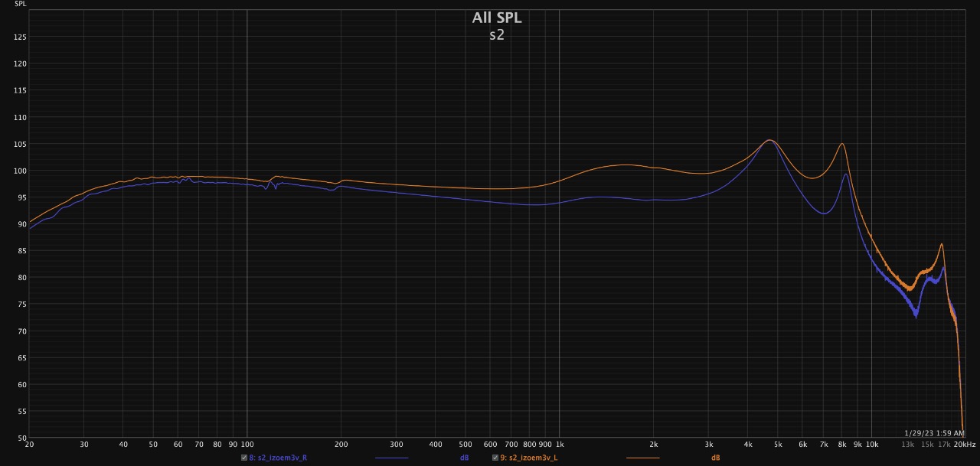The width and height of the screenshot is (980, 466).
Task: Click the orange curve peak near 8k
Action: tap(842, 144)
